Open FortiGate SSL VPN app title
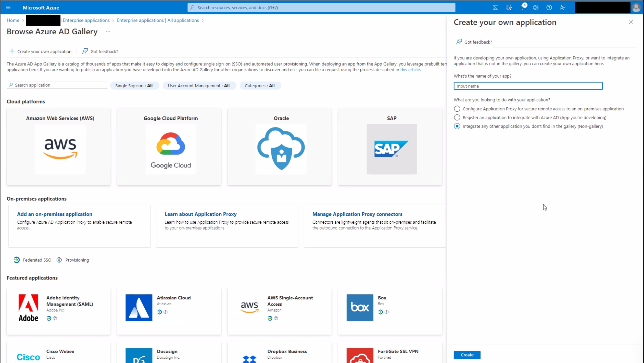 pyautogui.click(x=398, y=351)
